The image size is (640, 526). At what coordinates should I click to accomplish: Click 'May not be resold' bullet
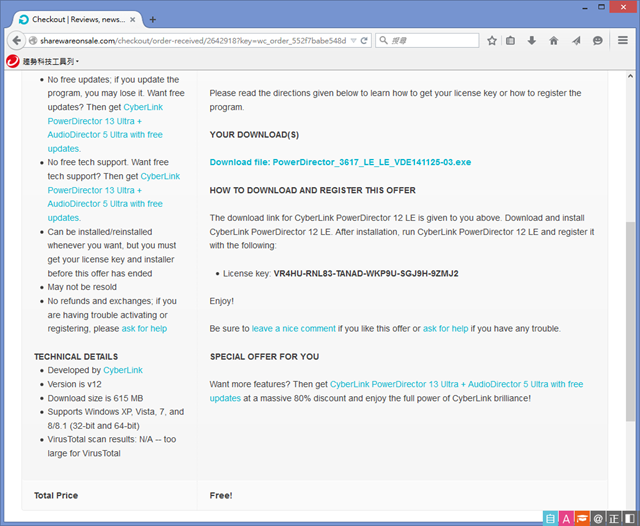[x=82, y=287]
